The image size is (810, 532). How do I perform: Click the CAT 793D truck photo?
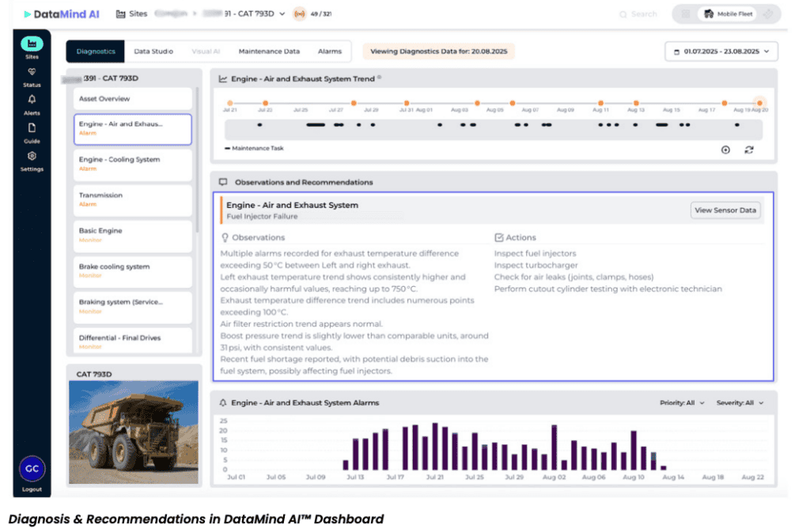[134, 432]
